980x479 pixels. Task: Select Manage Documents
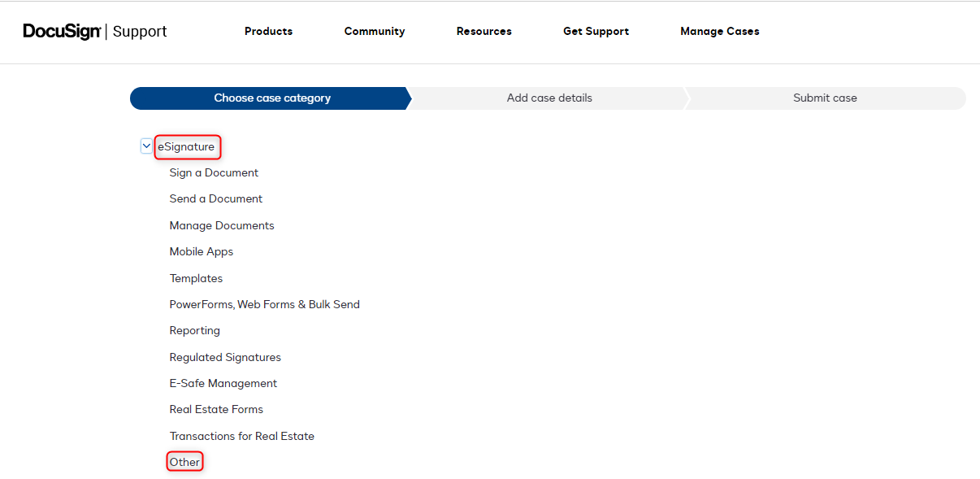(x=222, y=226)
